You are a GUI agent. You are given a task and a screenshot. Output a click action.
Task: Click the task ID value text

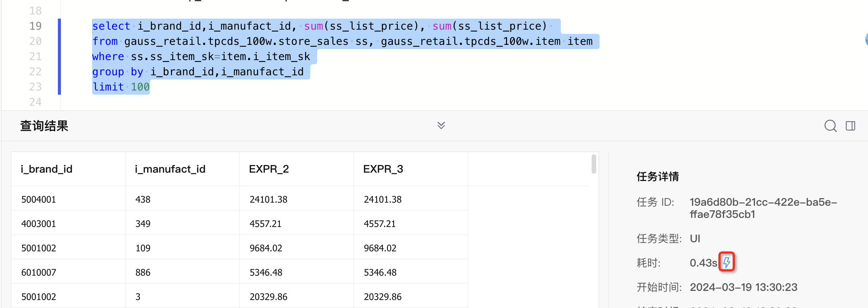(763, 208)
